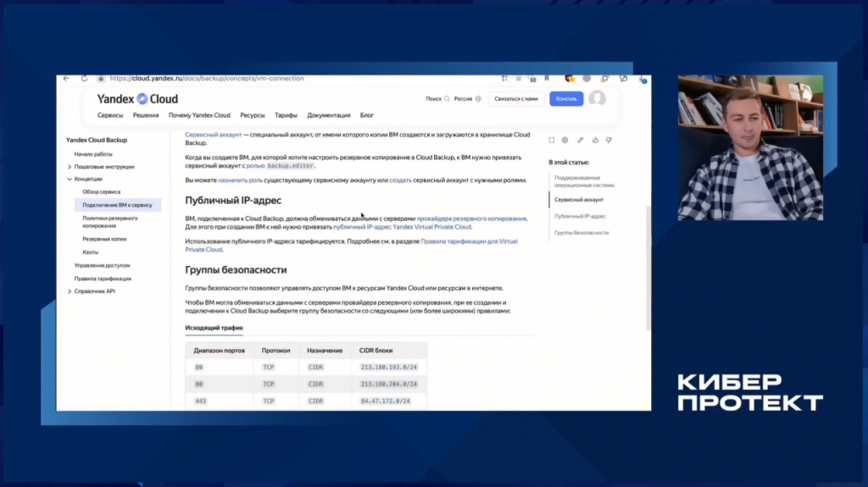Expand the Справочник API chevron

[70, 291]
